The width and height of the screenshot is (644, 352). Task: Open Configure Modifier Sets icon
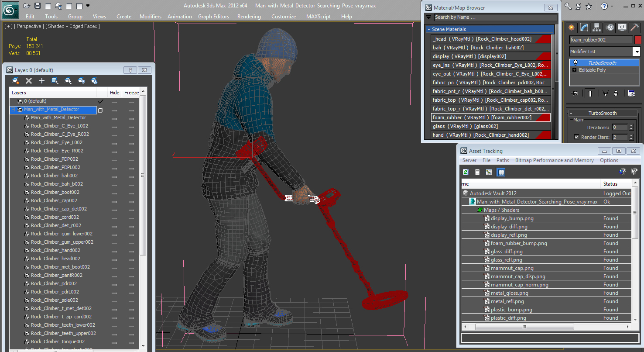coord(631,93)
